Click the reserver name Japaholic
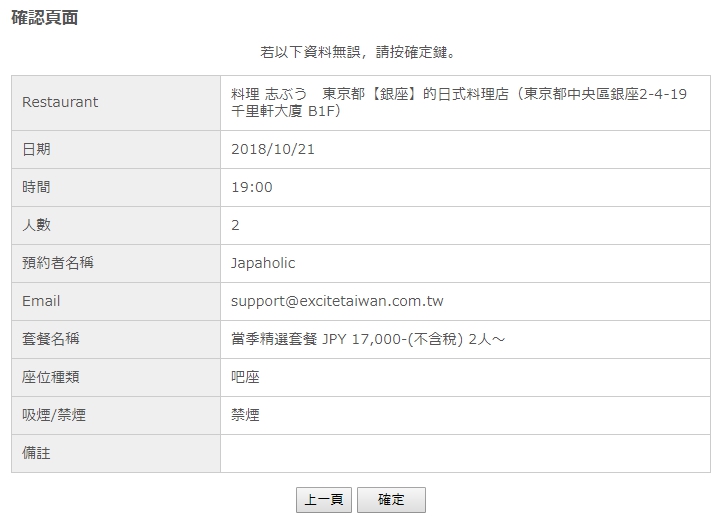 point(263,263)
